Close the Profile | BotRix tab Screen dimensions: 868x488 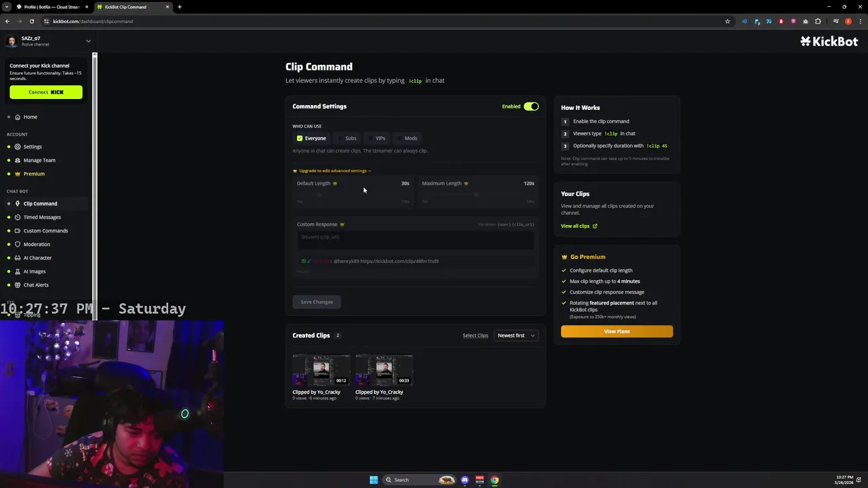tap(87, 7)
